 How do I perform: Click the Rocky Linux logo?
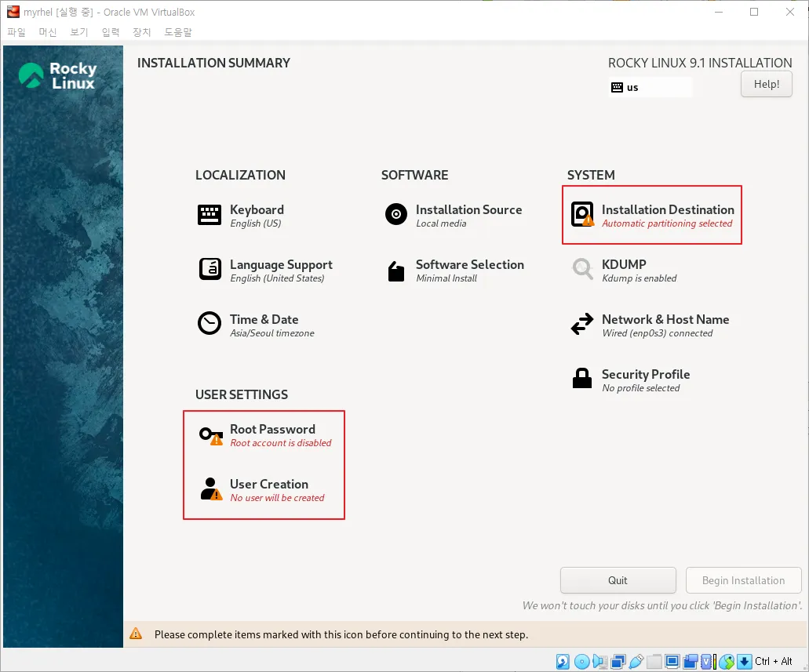[x=58, y=75]
